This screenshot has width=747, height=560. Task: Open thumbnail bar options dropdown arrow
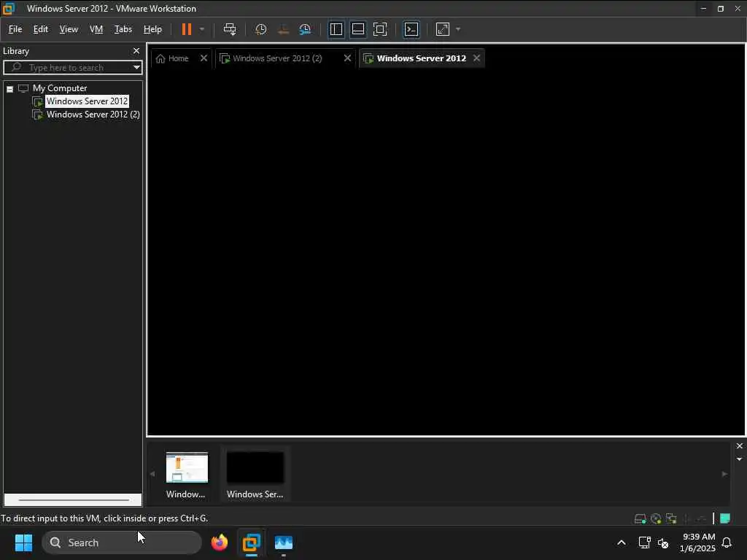740,459
